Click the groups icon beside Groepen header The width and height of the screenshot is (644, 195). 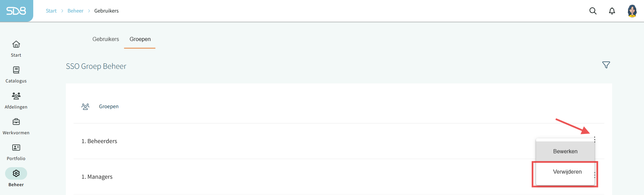click(x=85, y=106)
